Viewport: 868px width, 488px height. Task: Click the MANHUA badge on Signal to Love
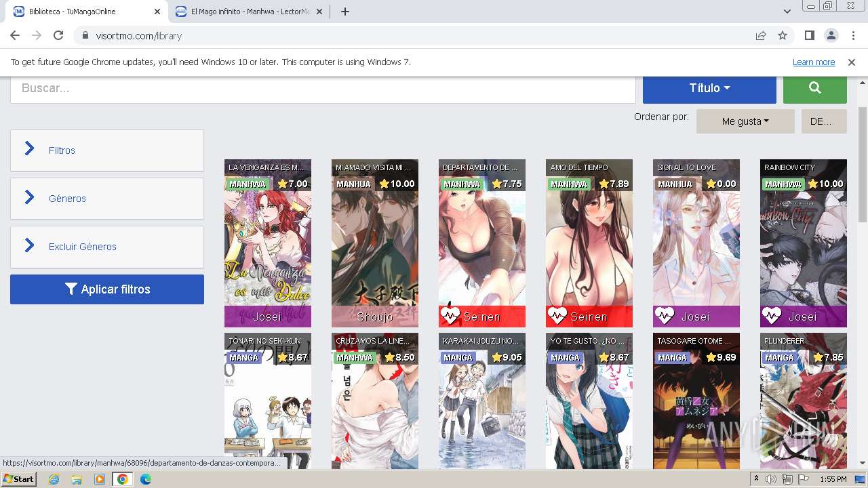(x=675, y=184)
